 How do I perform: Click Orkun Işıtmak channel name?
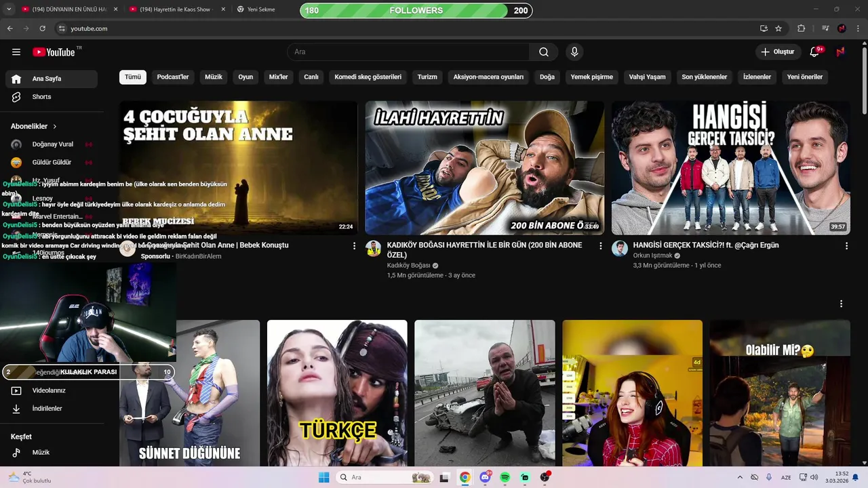point(652,256)
